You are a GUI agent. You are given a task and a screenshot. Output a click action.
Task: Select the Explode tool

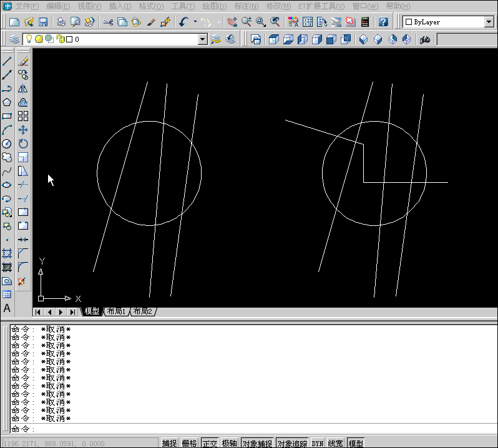(23, 281)
